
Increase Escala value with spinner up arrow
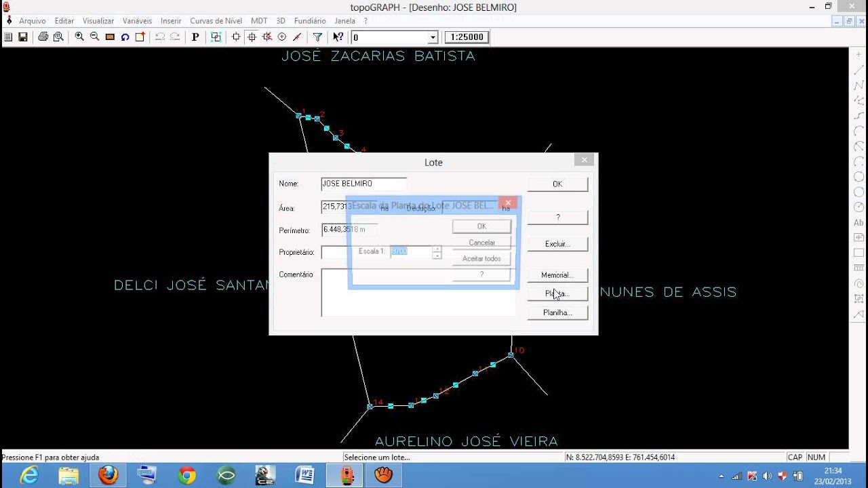coord(437,248)
